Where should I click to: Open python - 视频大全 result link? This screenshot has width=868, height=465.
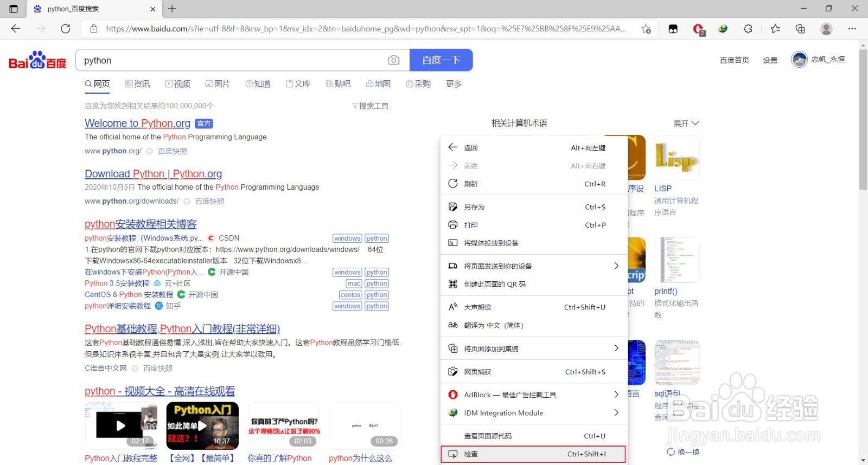(160, 391)
